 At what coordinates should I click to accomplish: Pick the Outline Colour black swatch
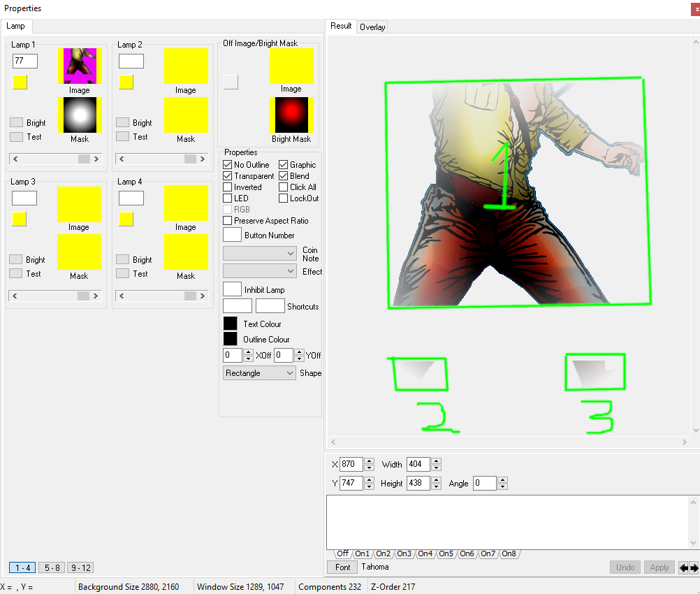pos(231,338)
